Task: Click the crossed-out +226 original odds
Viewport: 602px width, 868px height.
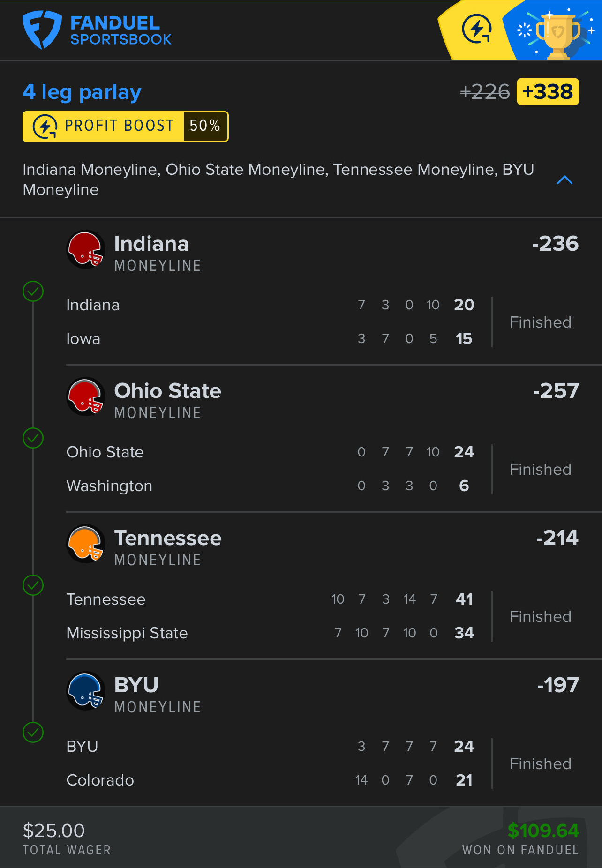Action: click(x=484, y=92)
